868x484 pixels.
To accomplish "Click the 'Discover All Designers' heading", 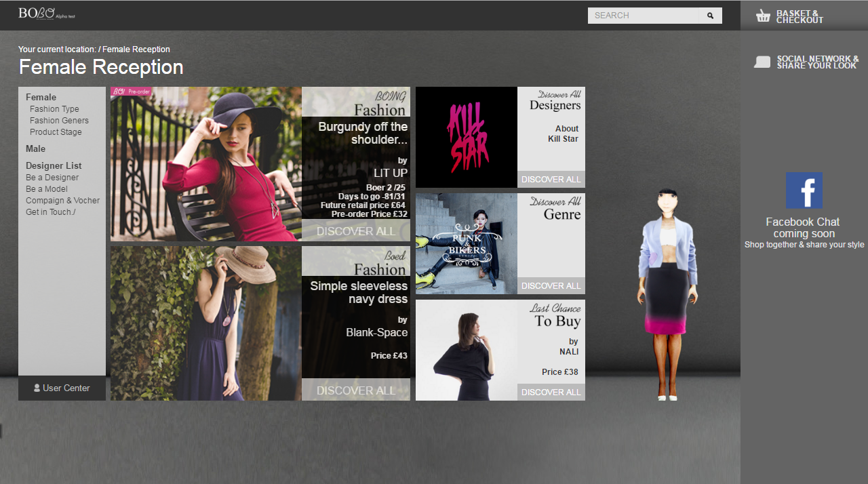I will [555, 100].
